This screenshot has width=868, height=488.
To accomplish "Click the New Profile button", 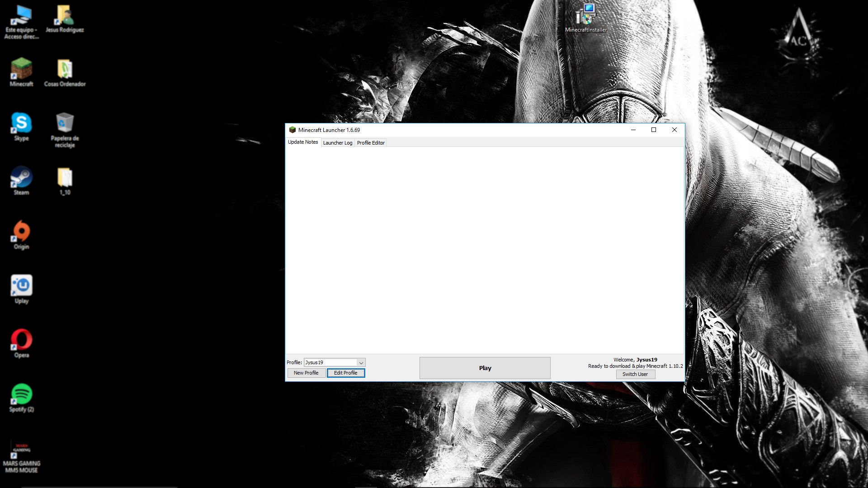I will click(306, 373).
